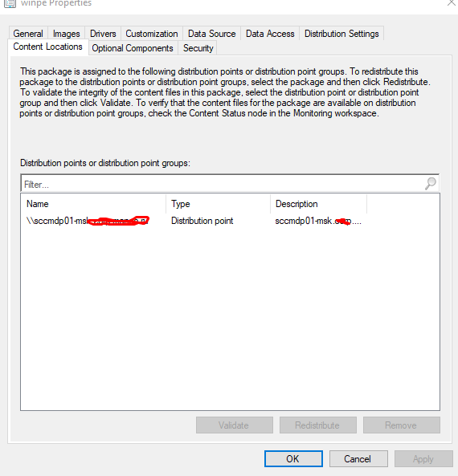Click the winpe Properties window icon
Screen dimensions: 458x476
click(10, 4)
